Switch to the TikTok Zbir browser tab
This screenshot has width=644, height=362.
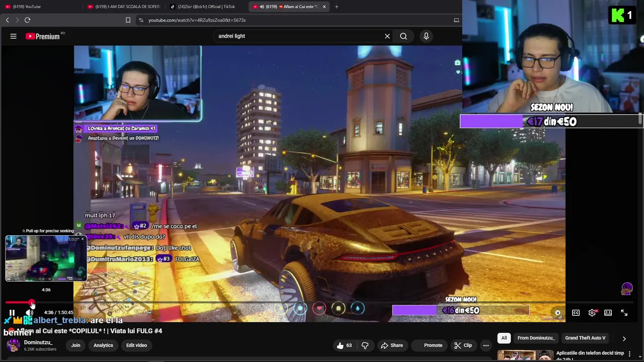206,7
